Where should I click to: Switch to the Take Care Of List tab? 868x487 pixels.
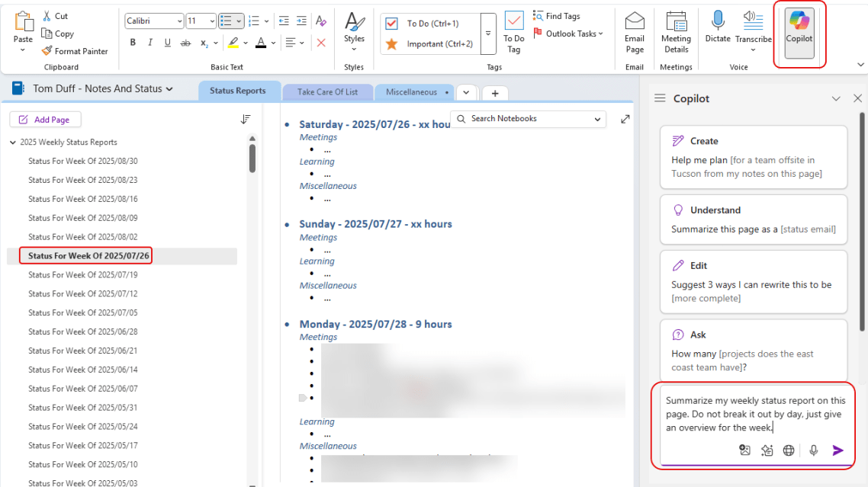[x=327, y=92]
